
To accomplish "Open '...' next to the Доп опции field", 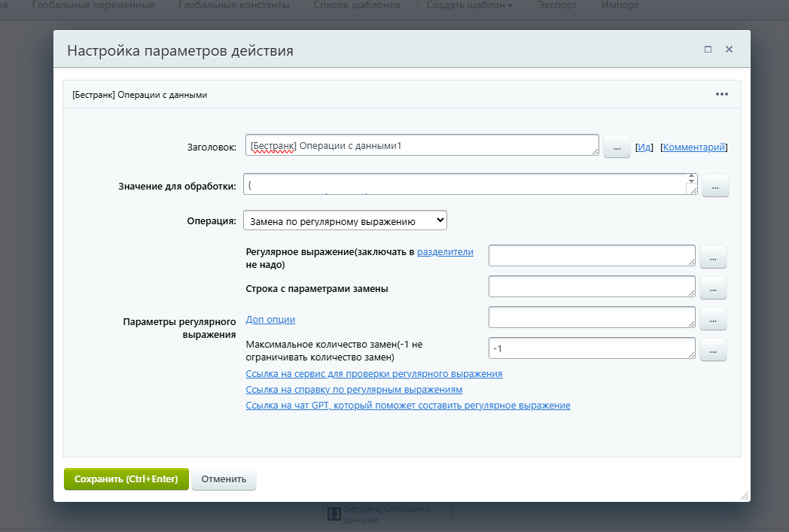I will pos(712,318).
